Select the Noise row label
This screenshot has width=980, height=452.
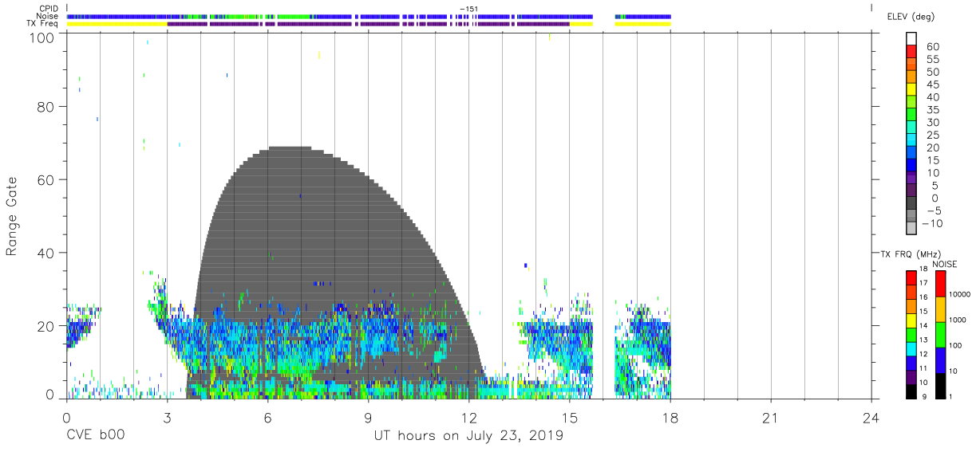click(45, 16)
